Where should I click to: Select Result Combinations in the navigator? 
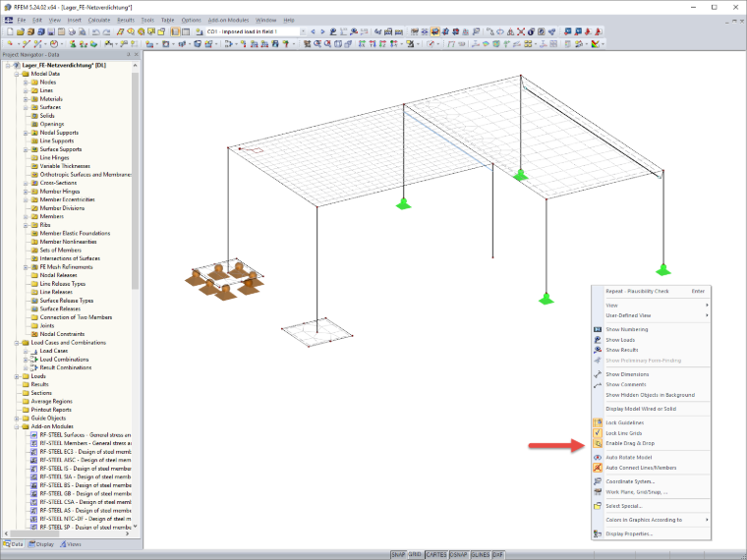[66, 367]
